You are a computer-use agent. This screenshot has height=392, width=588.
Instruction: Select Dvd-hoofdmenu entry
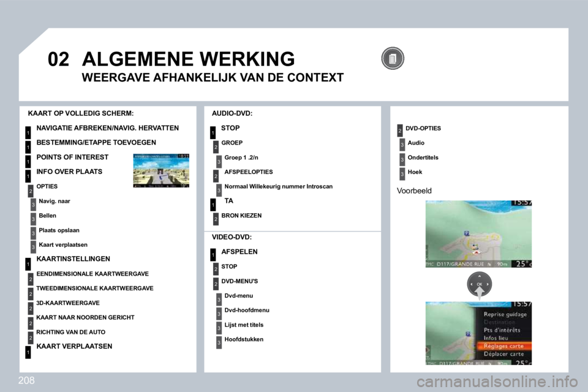click(247, 310)
